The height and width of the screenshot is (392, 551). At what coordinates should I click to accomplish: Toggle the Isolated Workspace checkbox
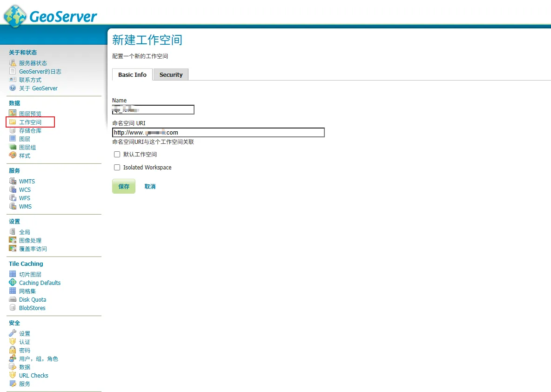tap(117, 168)
